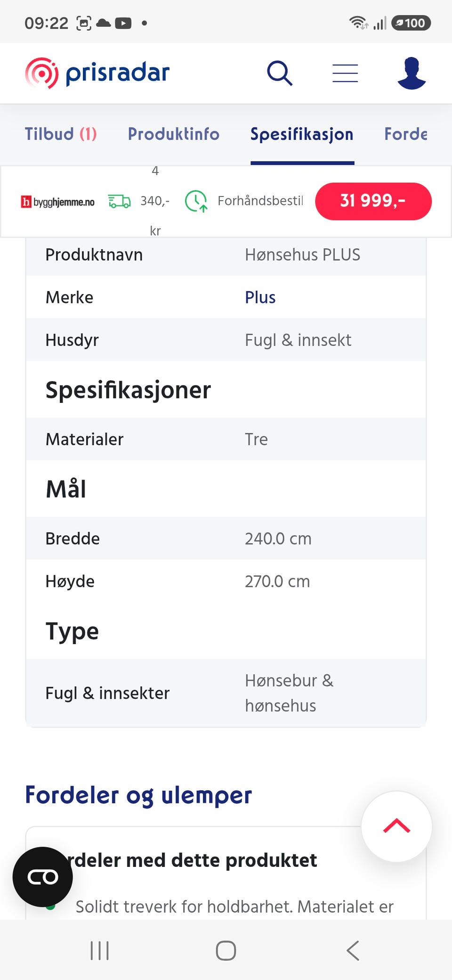Open the hamburger menu
This screenshot has width=452, height=980.
point(345,73)
